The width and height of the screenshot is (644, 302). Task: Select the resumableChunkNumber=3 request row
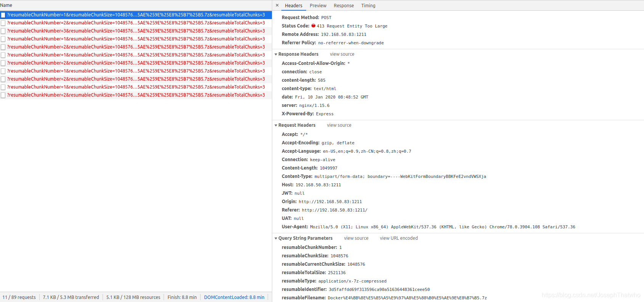pyautogui.click(x=136, y=31)
